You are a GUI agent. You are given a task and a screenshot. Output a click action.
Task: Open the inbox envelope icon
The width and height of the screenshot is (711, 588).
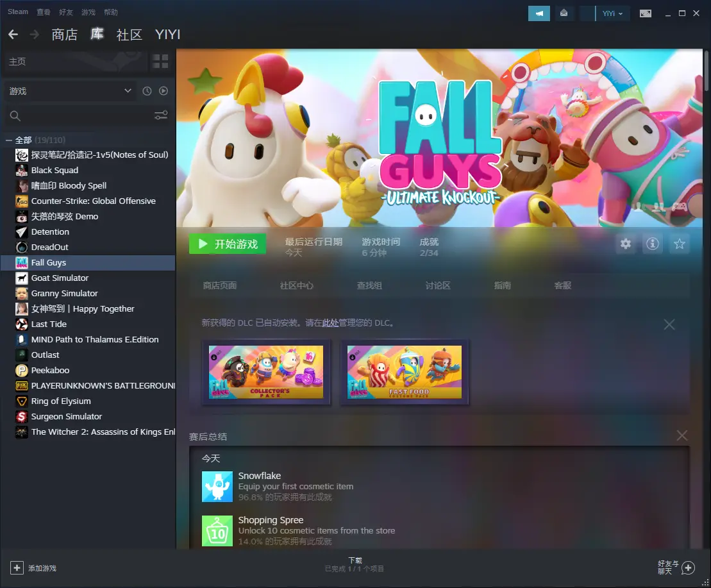tap(564, 13)
